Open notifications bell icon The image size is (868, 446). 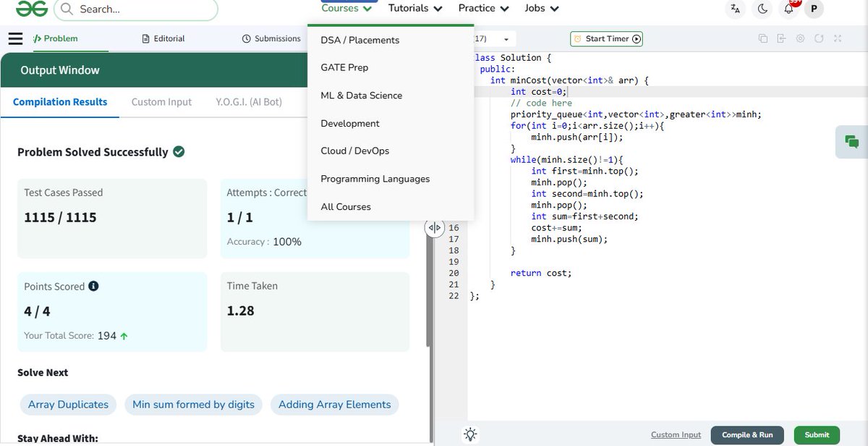point(789,9)
